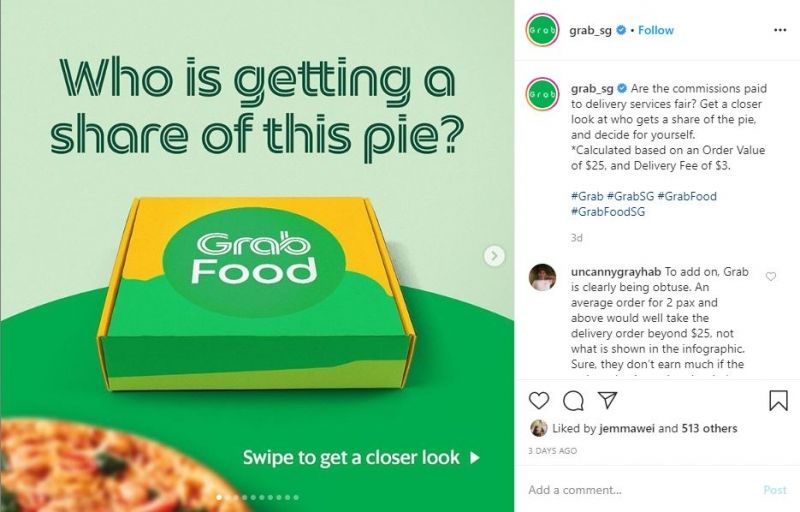Share the post with the paper plane icon
Image resolution: width=800 pixels, height=512 pixels.
607,400
